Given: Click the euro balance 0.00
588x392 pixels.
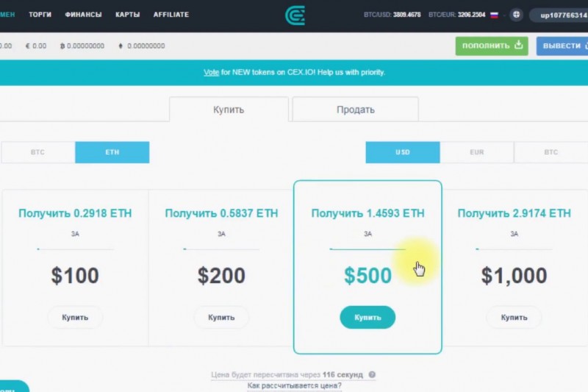Looking at the screenshot, I should (36, 46).
